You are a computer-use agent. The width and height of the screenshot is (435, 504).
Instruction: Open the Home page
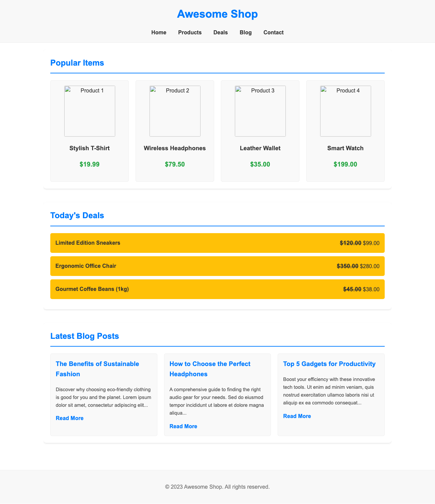158,33
